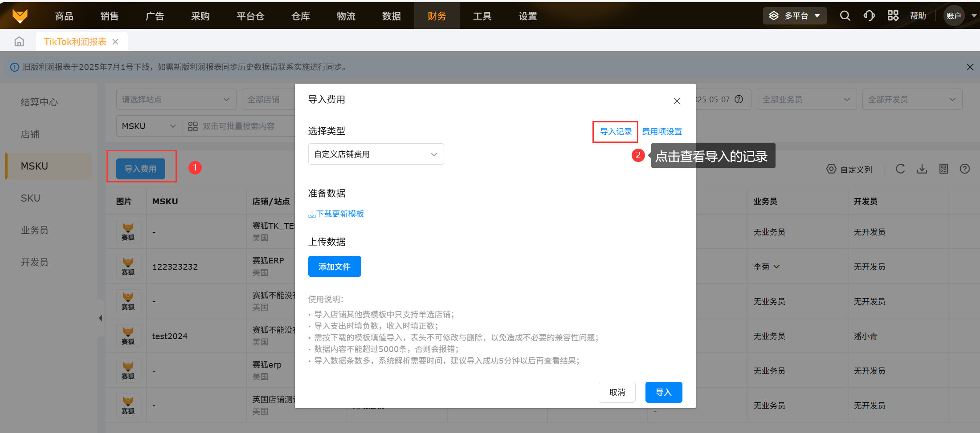This screenshot has height=433, width=980.
Task: Click product thumbnail in test2024 row
Action: [x=128, y=336]
